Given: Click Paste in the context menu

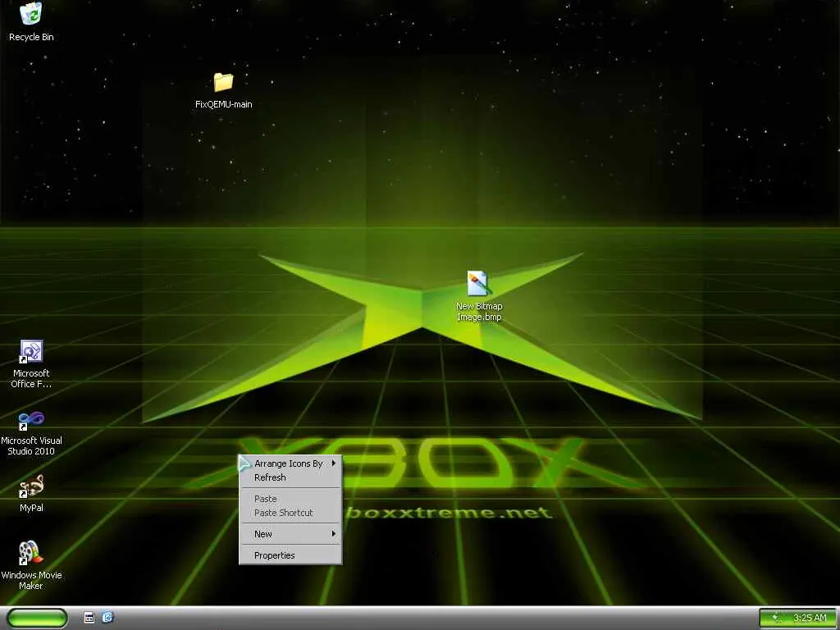Looking at the screenshot, I should tap(290, 499).
